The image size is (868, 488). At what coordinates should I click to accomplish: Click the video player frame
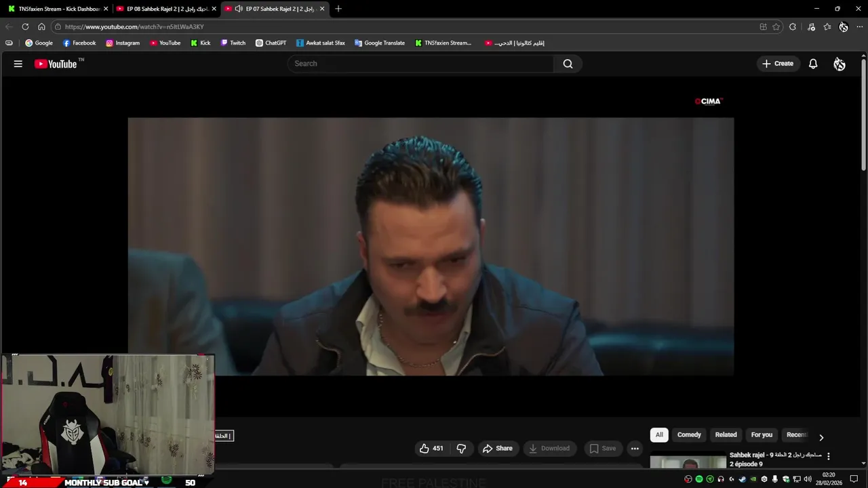431,246
